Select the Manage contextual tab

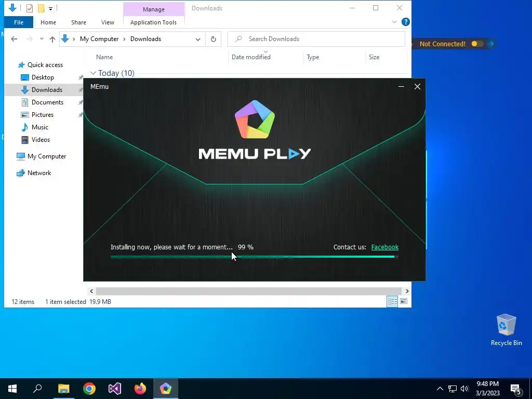pyautogui.click(x=154, y=9)
